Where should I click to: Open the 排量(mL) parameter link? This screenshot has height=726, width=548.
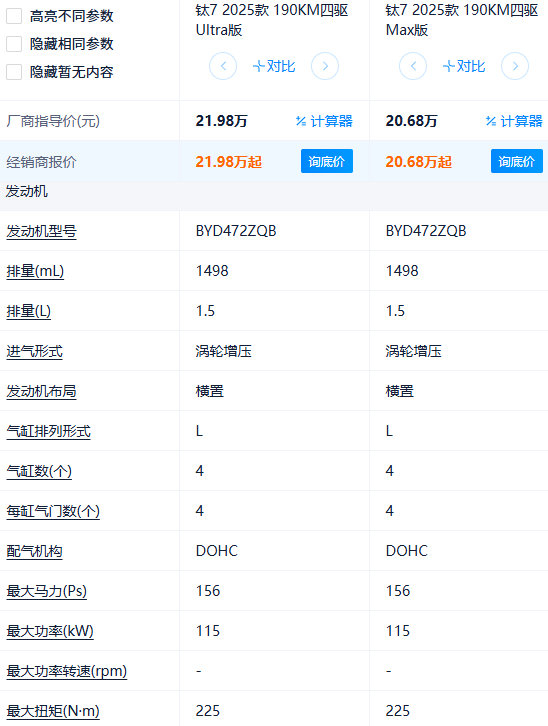coord(35,271)
